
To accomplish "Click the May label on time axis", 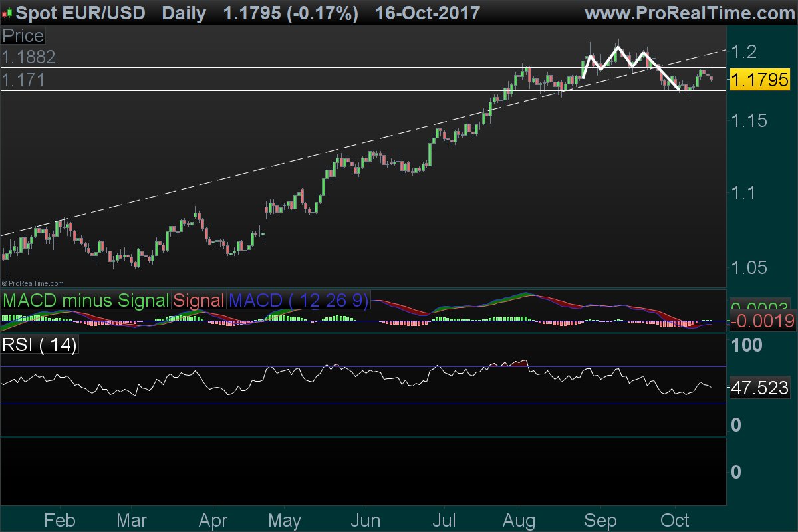I will 285,520.
